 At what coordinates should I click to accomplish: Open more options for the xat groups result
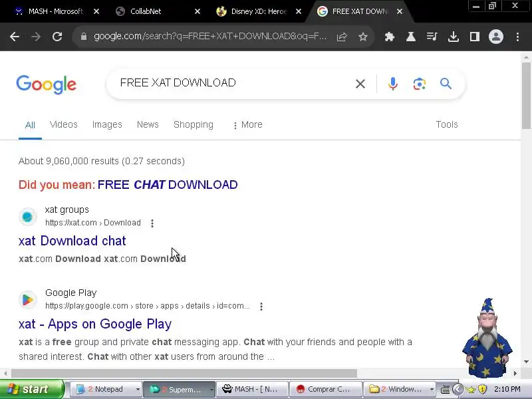tap(152, 223)
